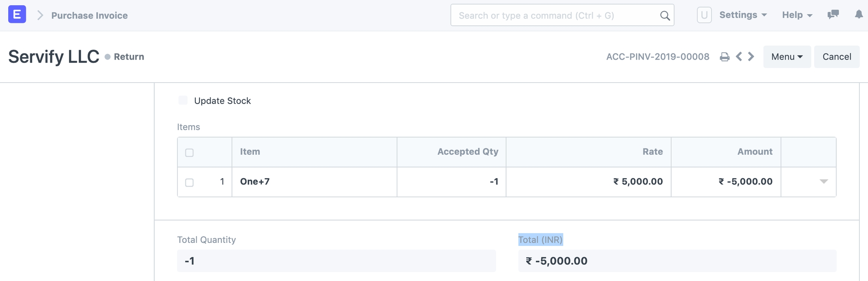Click the Cancel button

pyautogui.click(x=836, y=57)
